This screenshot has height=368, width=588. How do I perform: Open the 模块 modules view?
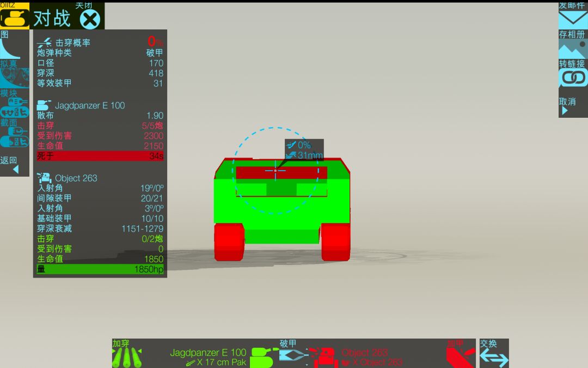(15, 107)
